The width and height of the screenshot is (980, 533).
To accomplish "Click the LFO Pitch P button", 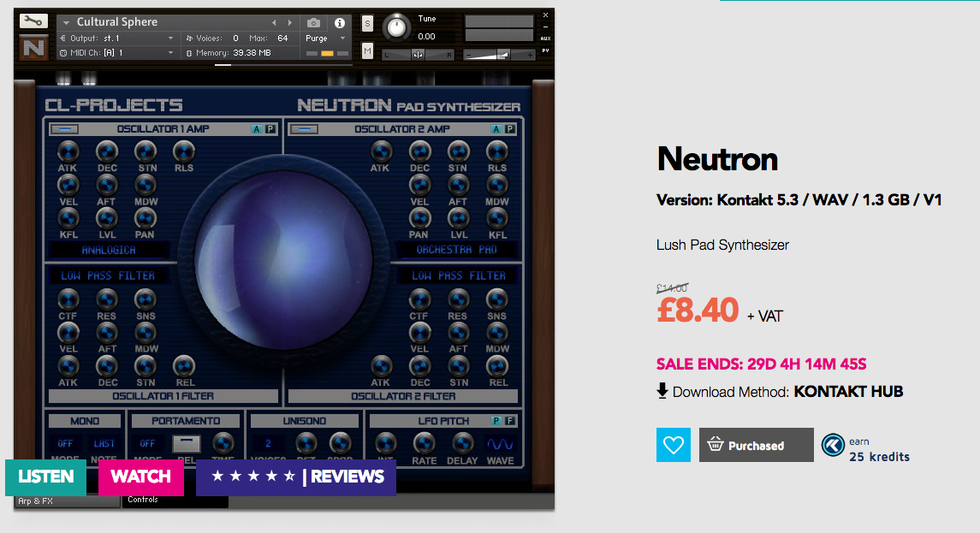I will (x=496, y=421).
